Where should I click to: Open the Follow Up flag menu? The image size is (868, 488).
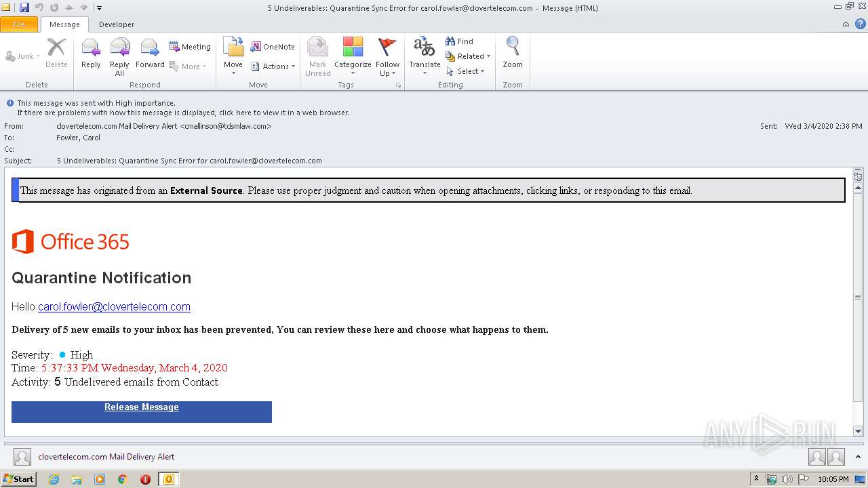pos(387,57)
